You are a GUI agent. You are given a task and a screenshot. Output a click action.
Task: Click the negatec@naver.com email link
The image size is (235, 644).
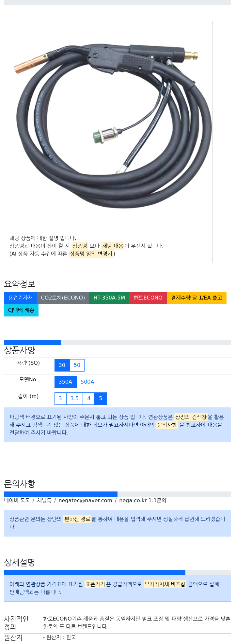pyautogui.click(x=85, y=501)
